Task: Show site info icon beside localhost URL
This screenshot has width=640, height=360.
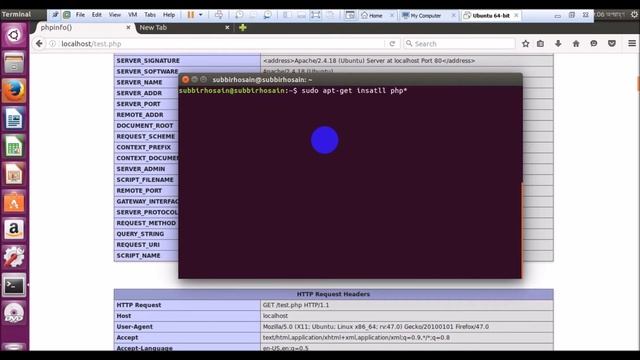Action: coord(53,44)
